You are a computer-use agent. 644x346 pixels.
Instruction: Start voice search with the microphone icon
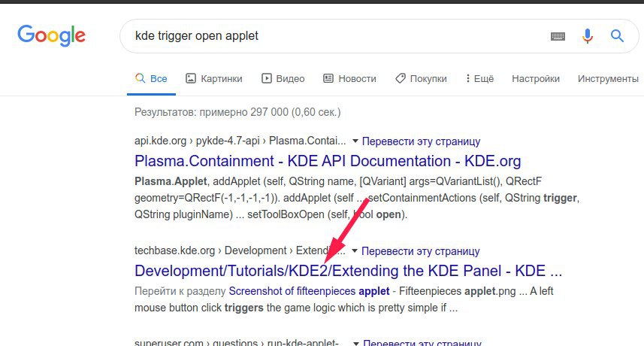[588, 36]
